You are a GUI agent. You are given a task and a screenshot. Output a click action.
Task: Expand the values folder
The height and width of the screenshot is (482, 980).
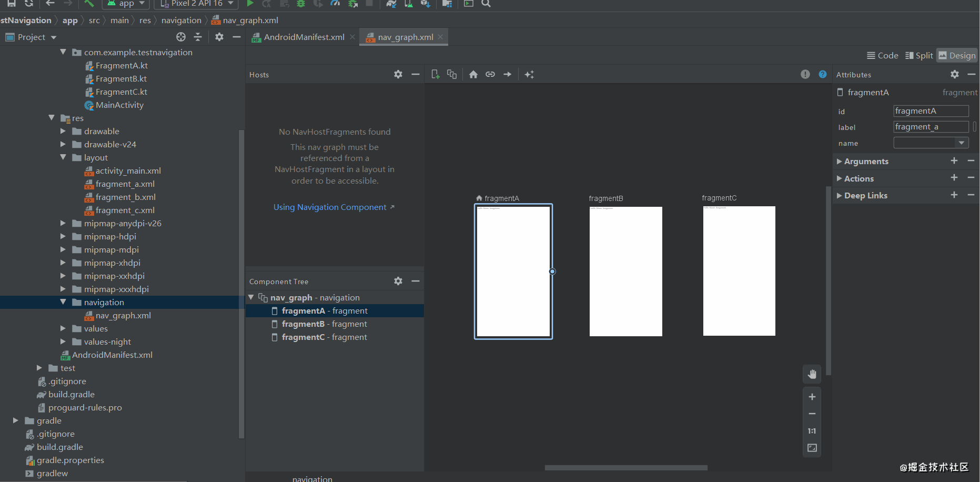[63, 328]
